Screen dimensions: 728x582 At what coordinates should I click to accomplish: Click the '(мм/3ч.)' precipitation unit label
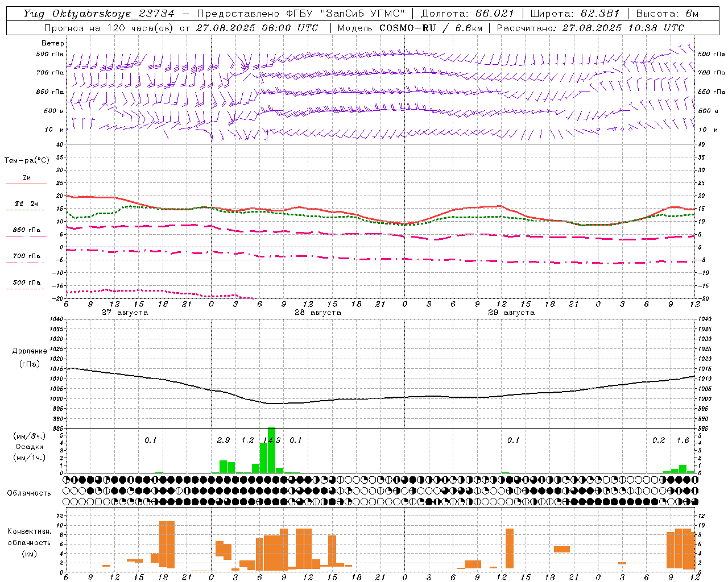pyautogui.click(x=30, y=436)
